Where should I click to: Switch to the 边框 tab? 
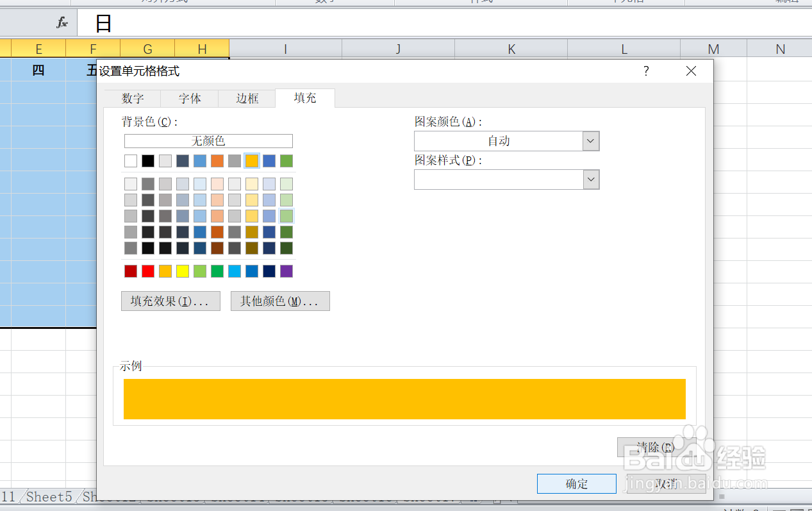pos(247,98)
